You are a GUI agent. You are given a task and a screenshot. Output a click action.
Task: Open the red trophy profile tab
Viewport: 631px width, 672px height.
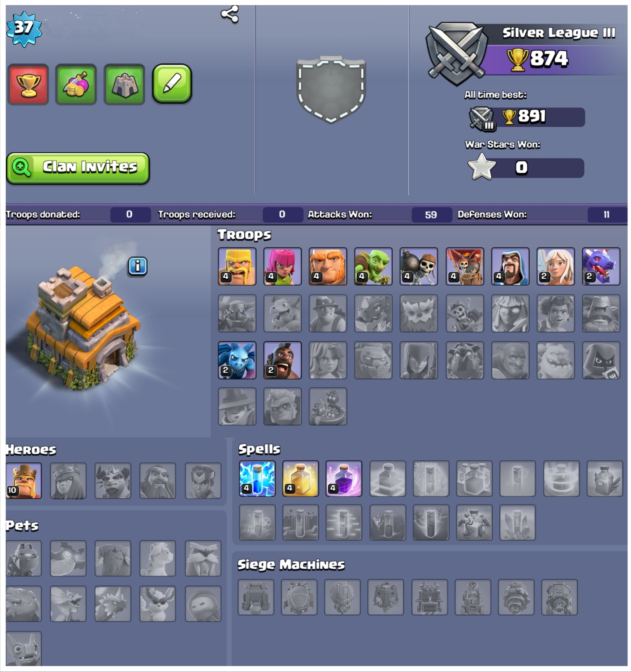28,84
